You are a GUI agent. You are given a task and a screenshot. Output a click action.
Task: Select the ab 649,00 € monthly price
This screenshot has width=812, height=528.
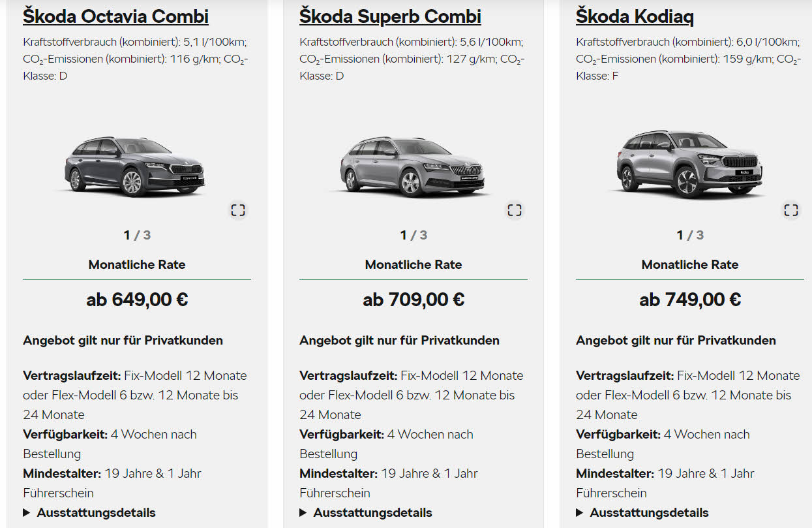(137, 300)
